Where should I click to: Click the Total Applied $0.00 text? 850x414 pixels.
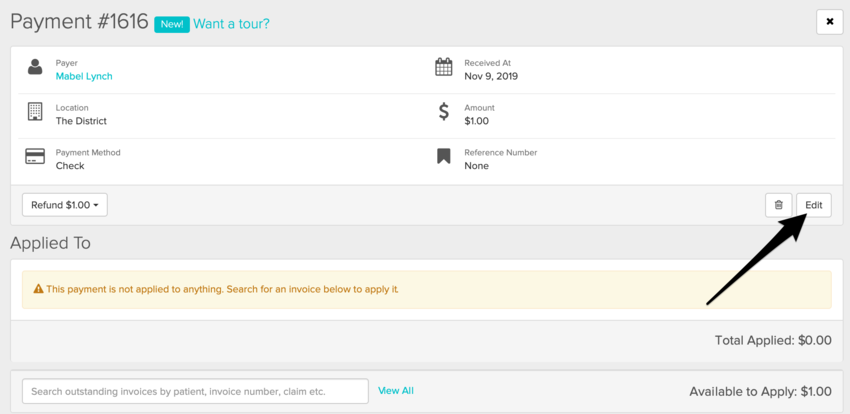click(772, 340)
